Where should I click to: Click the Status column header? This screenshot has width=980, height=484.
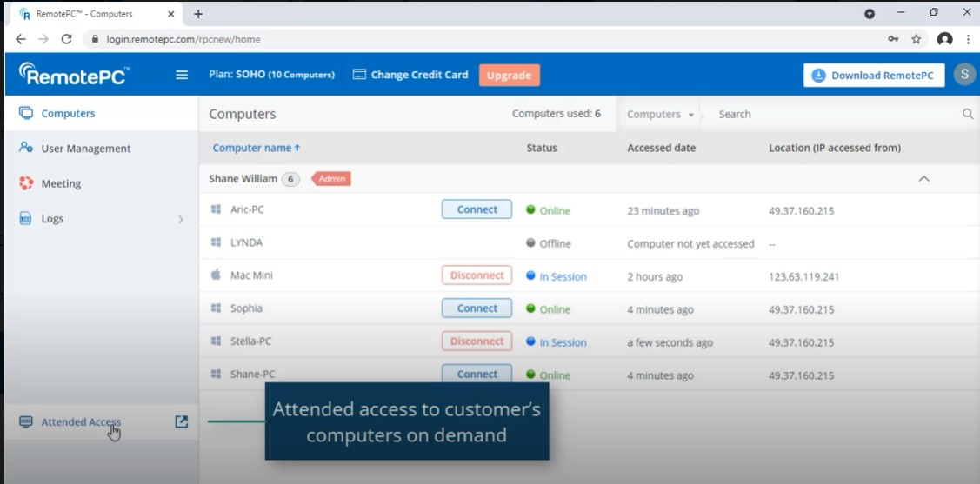point(541,148)
